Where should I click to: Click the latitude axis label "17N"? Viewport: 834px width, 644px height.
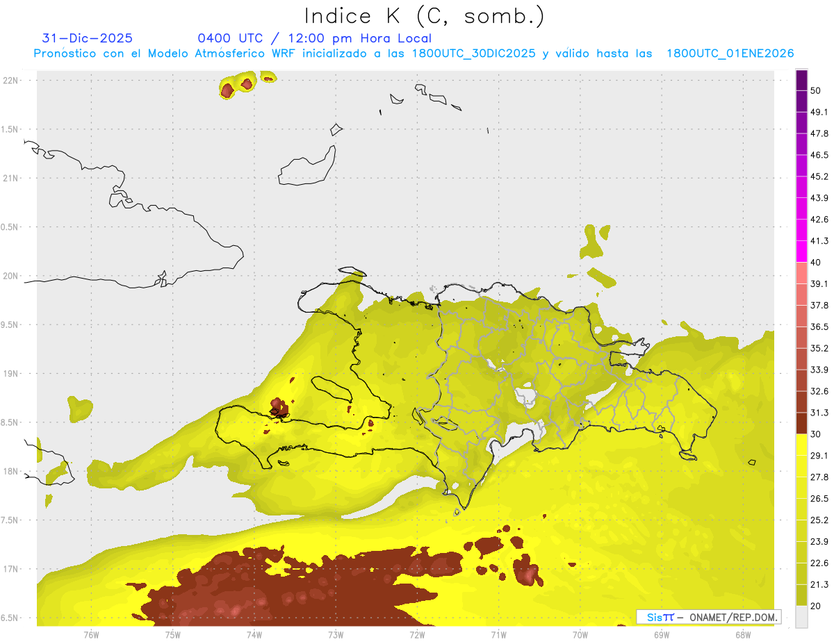(x=10, y=569)
